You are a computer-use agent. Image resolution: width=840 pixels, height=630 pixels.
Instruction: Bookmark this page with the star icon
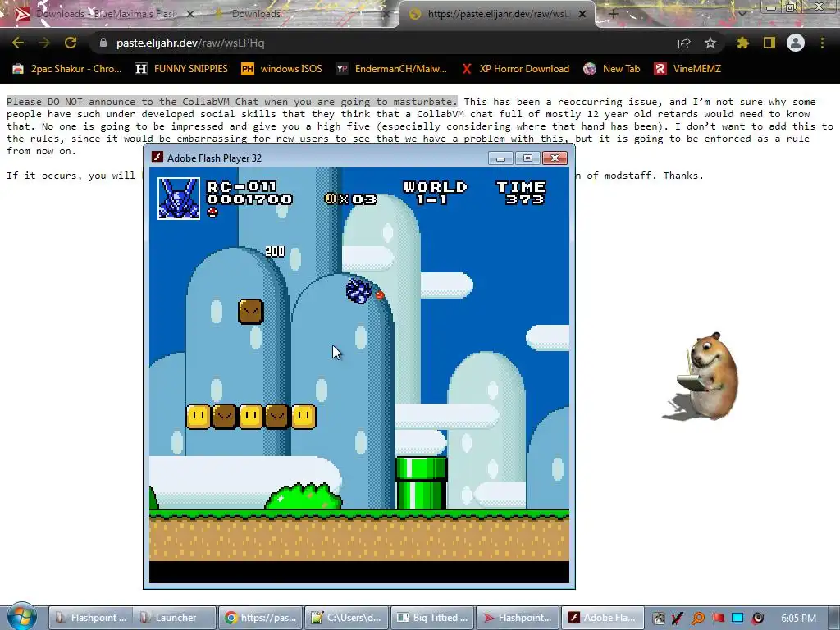pyautogui.click(x=710, y=43)
